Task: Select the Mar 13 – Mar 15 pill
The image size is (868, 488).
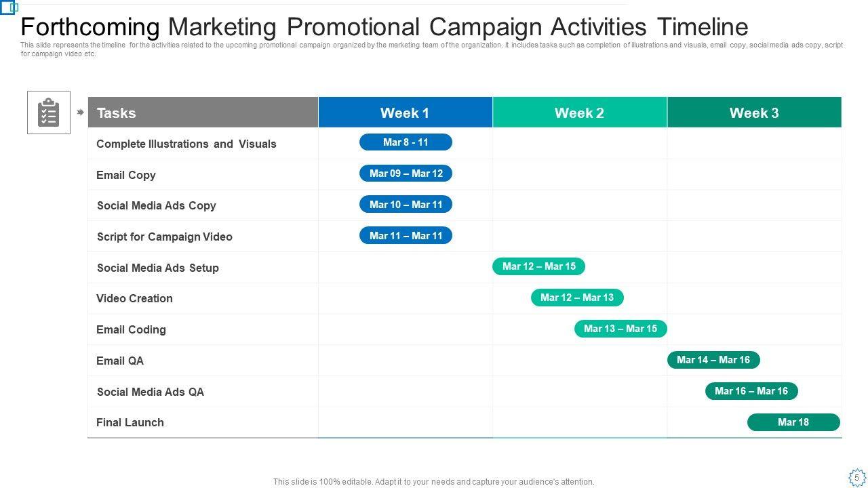Action: coord(620,329)
